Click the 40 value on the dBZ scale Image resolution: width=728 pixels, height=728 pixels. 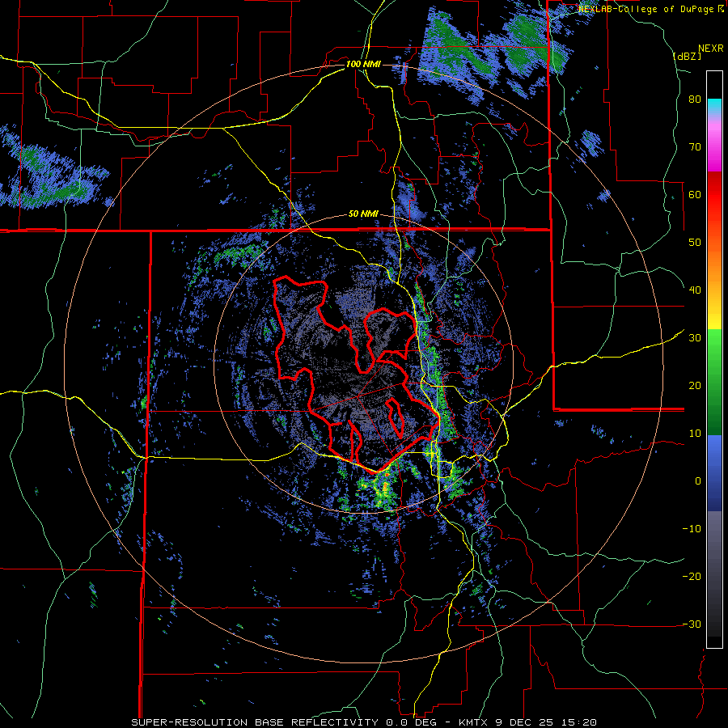[x=695, y=290]
